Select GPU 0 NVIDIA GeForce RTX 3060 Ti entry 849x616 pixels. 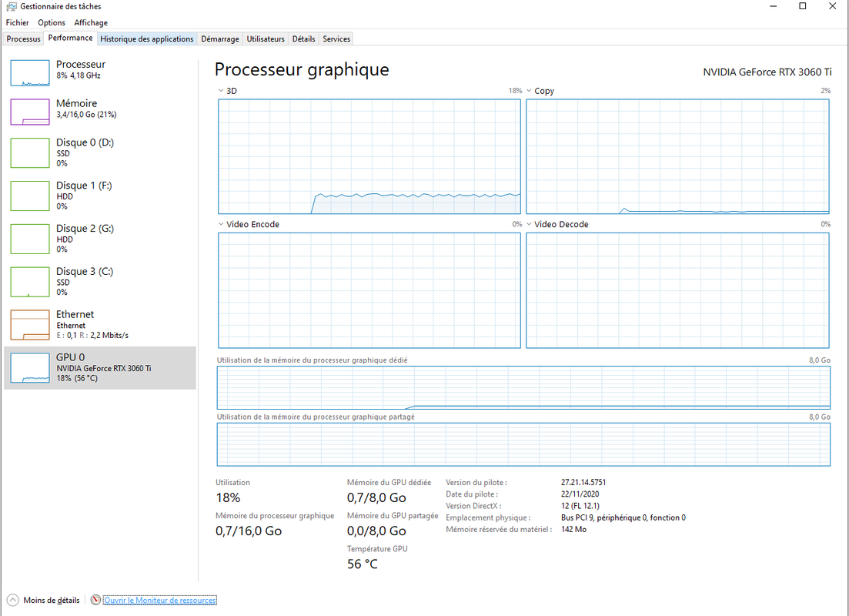tap(100, 368)
